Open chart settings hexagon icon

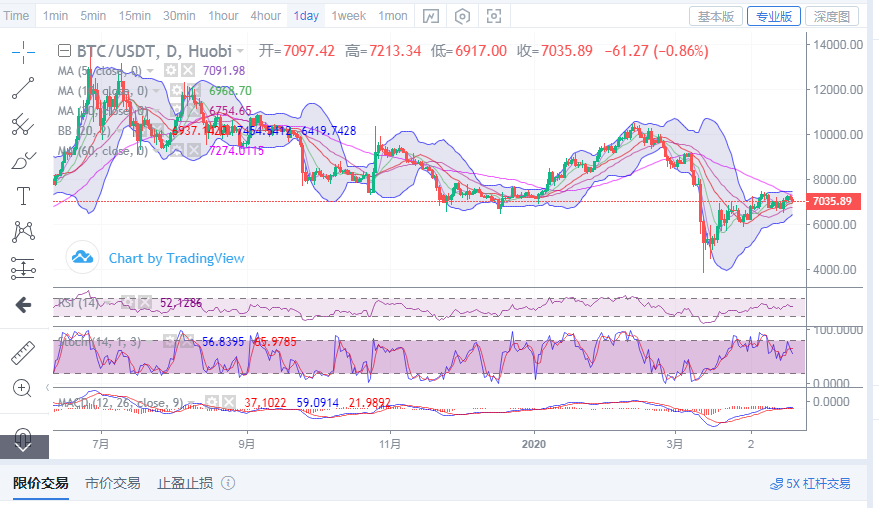tap(462, 16)
